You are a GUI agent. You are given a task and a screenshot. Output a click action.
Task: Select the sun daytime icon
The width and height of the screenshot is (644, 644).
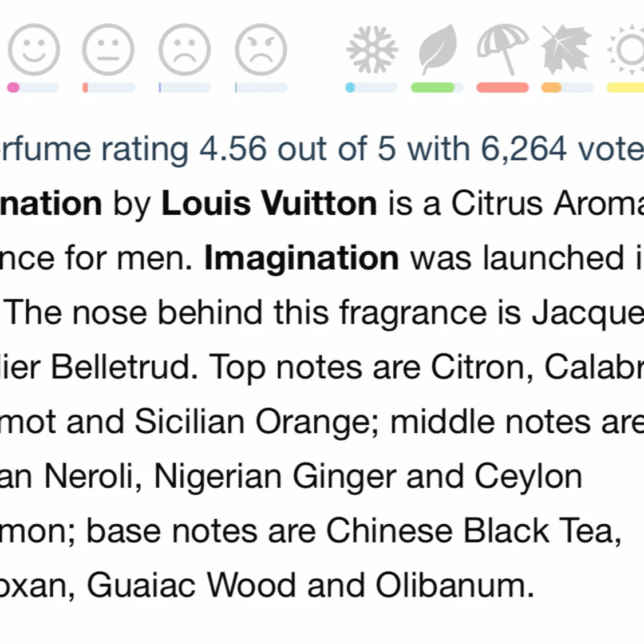click(626, 50)
